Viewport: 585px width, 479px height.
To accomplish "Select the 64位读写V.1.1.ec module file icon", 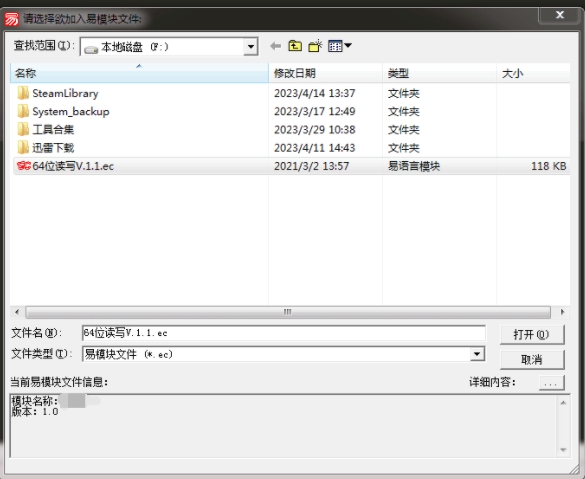I will (24, 166).
